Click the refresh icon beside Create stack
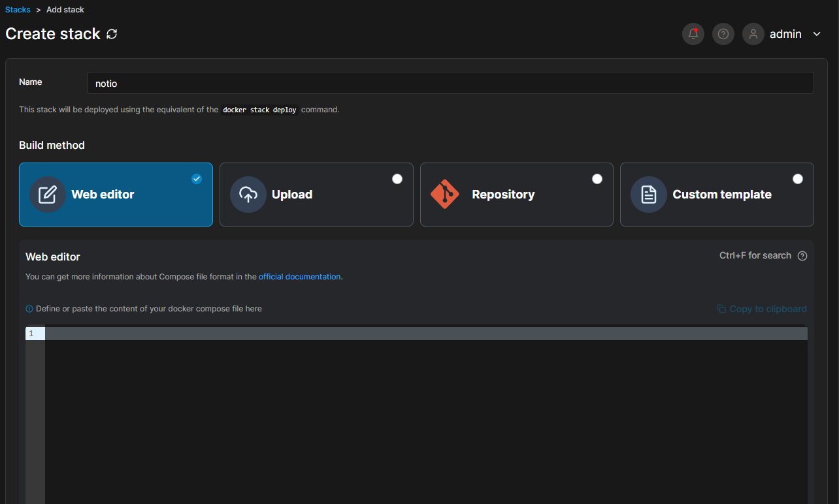 (112, 34)
